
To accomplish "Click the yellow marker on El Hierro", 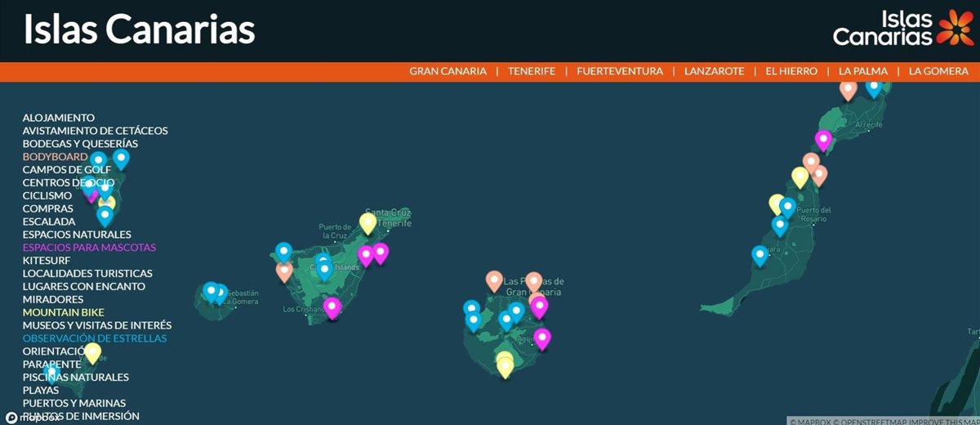I will (93, 352).
